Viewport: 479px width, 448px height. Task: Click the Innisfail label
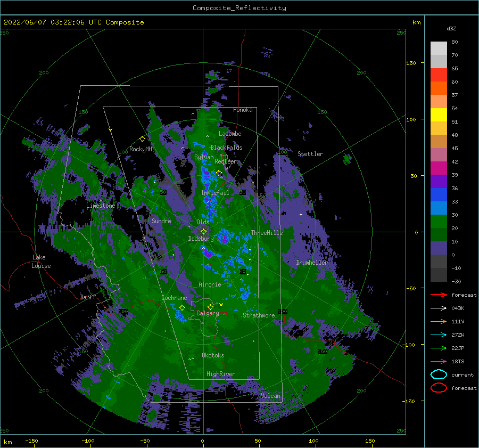tap(215, 193)
